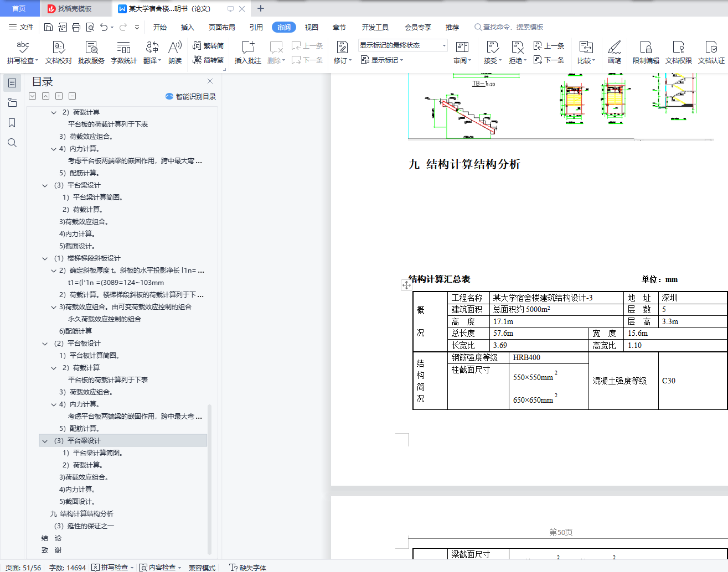Undo the last action with the undo arrow
Image resolution: width=728 pixels, height=572 pixels.
(104, 27)
